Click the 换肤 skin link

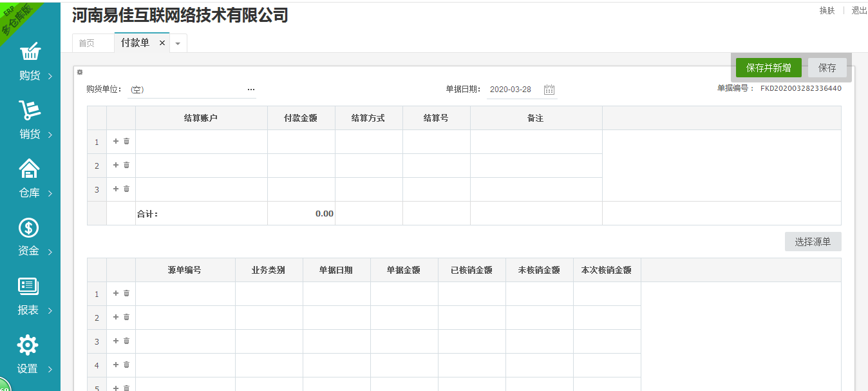click(827, 10)
